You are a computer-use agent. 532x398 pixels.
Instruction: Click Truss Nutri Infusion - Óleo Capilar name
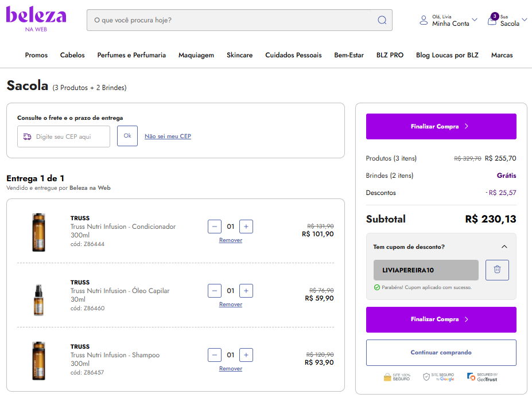120,295
